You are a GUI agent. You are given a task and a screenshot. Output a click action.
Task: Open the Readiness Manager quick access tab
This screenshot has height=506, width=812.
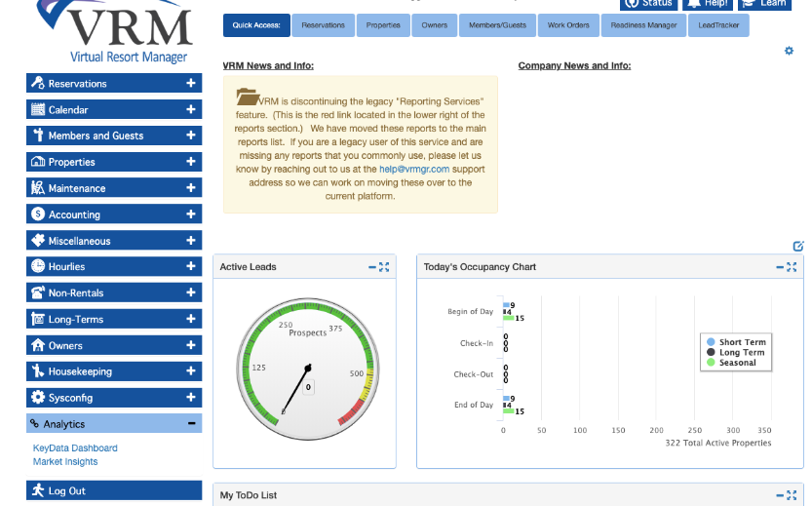click(x=643, y=25)
